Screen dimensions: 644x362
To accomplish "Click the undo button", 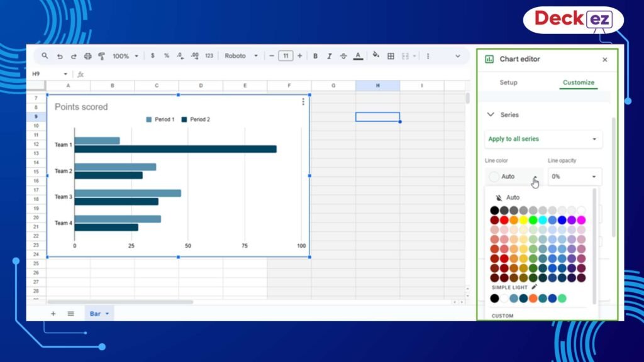I will [x=60, y=56].
